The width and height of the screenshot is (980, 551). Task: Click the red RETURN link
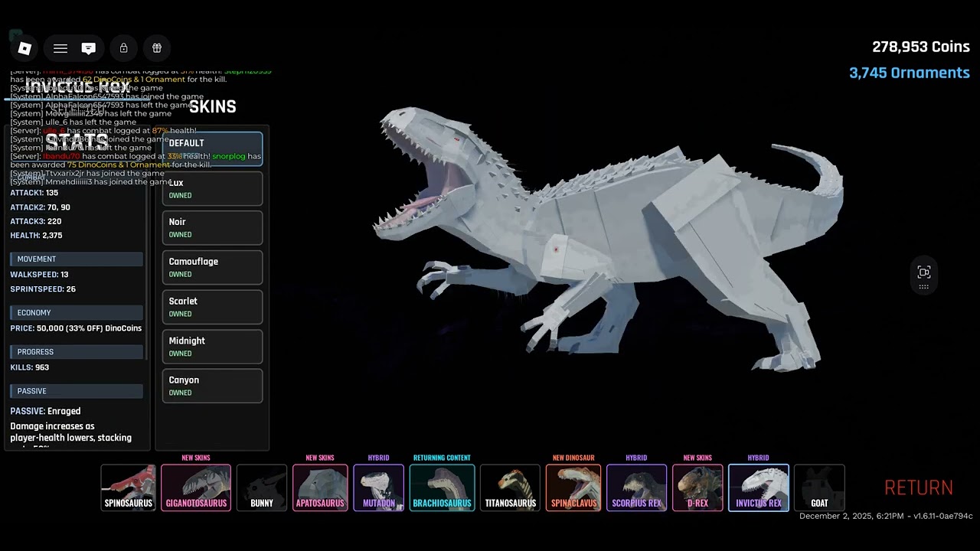(919, 488)
